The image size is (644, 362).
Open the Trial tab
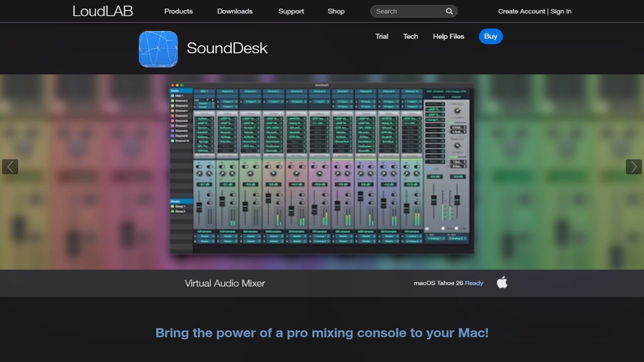[x=382, y=36]
